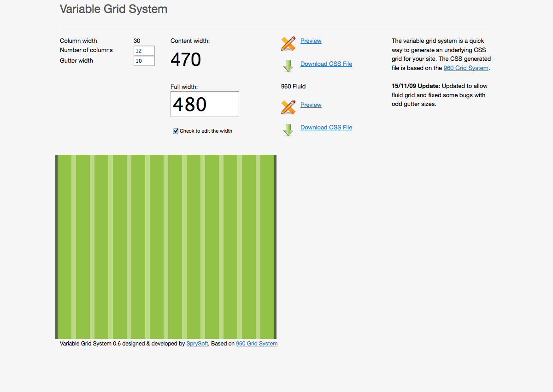This screenshot has height=392, width=553.
Task: Click into the Gutter width field
Action: coord(144,61)
